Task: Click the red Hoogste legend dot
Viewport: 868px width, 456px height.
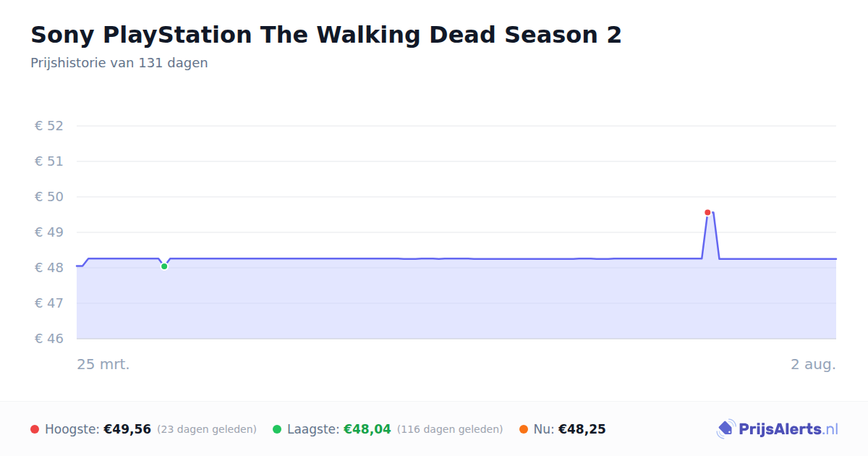Action: [x=35, y=429]
